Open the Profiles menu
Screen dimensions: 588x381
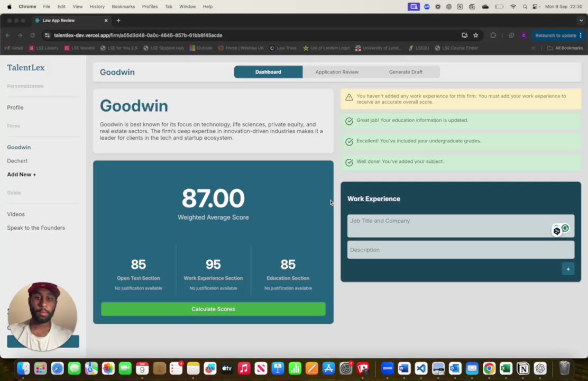click(150, 6)
